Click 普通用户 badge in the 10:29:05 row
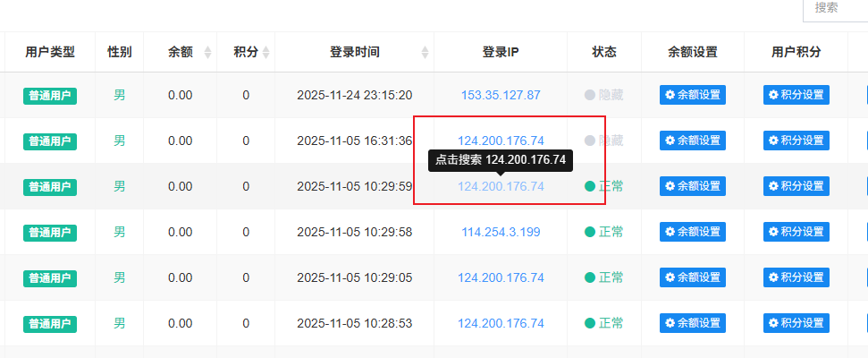 coord(50,278)
